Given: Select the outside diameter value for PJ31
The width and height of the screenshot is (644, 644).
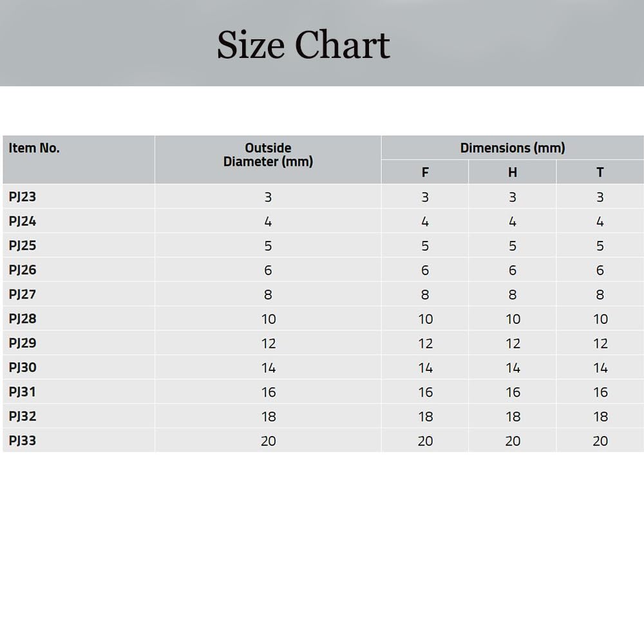Looking at the screenshot, I should pyautogui.click(x=269, y=392).
